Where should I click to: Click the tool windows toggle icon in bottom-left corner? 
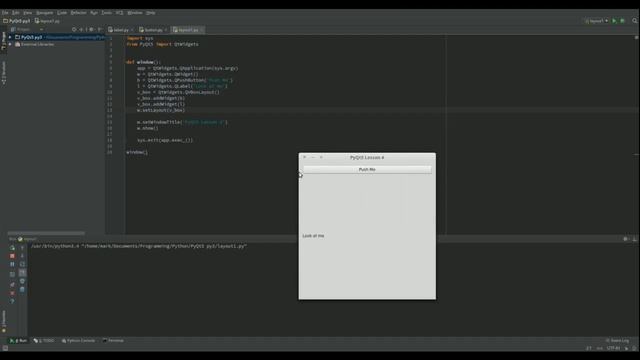click(5, 348)
